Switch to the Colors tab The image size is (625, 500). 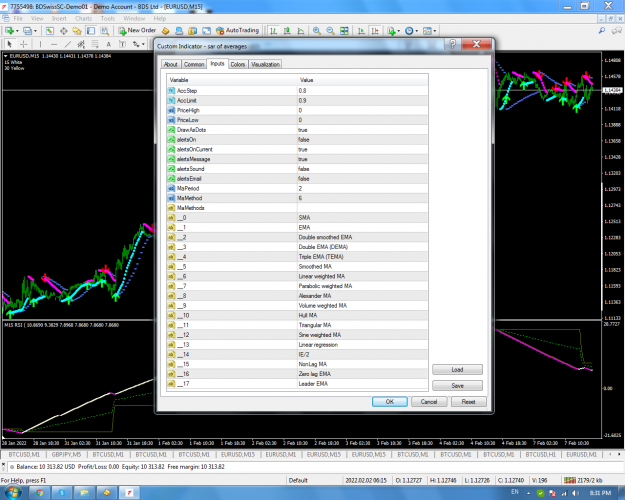click(238, 64)
